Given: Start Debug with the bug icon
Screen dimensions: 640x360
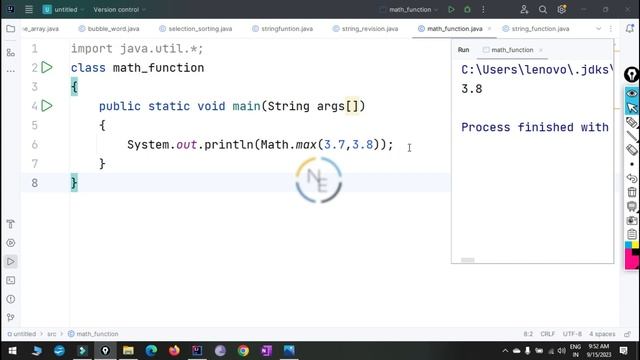Looking at the screenshot, I should point(467,9).
